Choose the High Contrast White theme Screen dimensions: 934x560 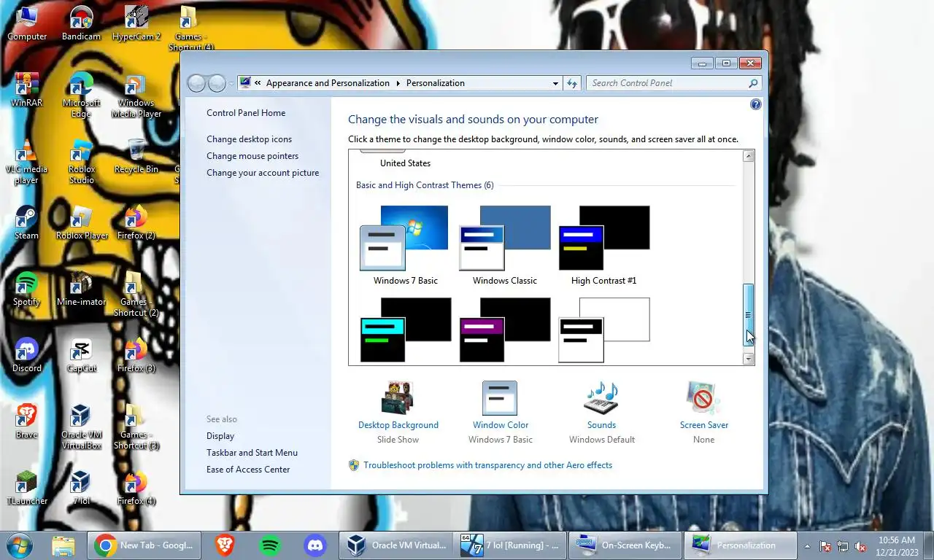[x=604, y=330]
